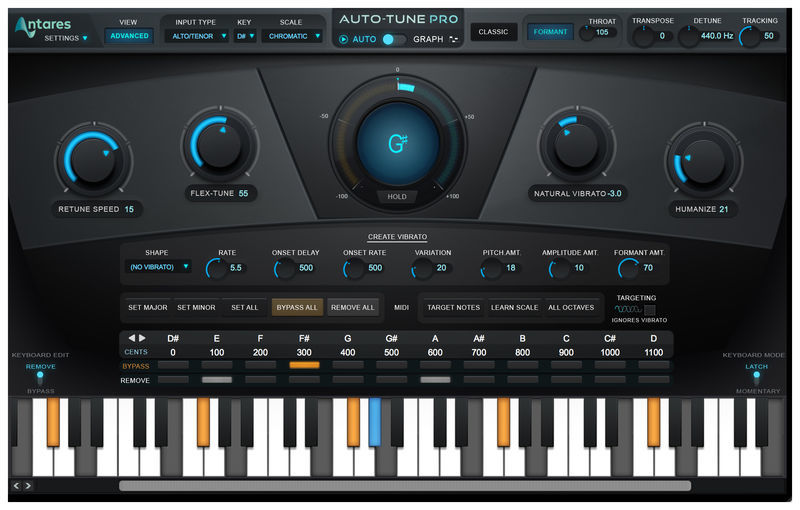Switch to the Advanced view
The height and width of the screenshot is (510, 800).
pyautogui.click(x=129, y=36)
